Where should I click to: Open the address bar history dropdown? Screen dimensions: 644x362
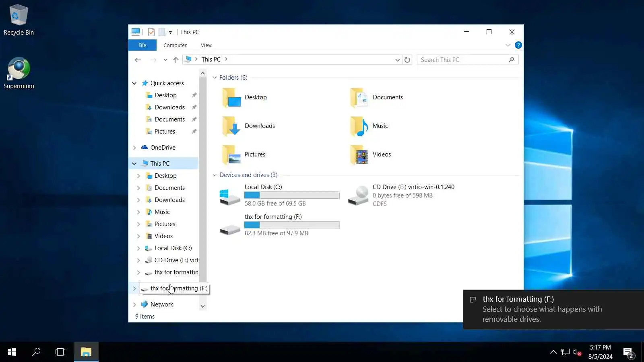398,60
